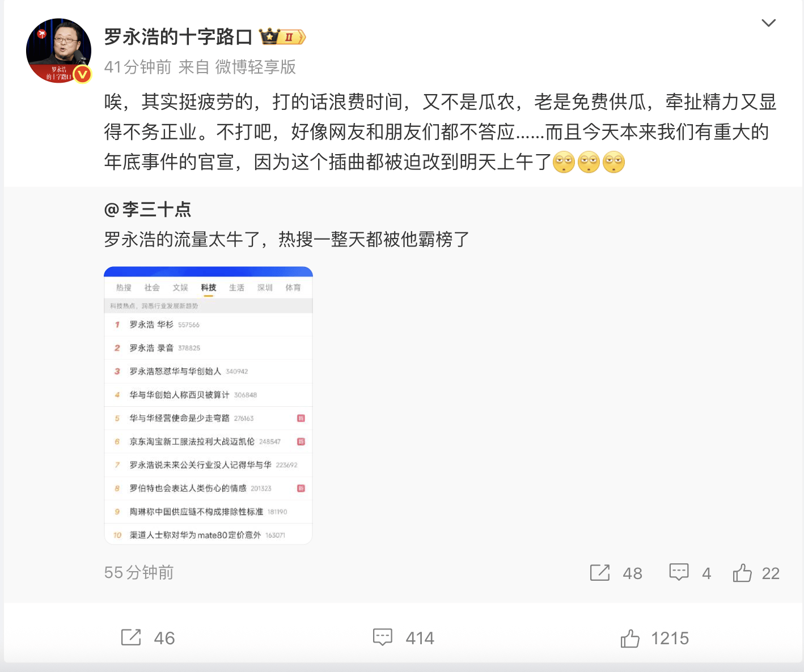This screenshot has width=804, height=672.
Task: Open the post options chevron menu
Action: click(x=768, y=23)
